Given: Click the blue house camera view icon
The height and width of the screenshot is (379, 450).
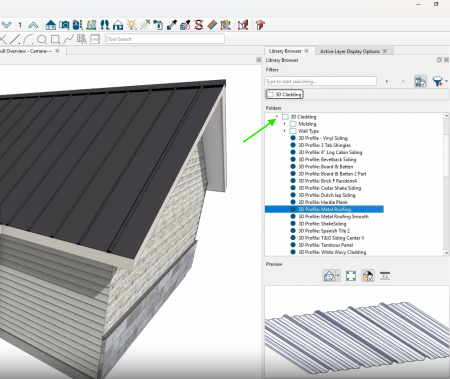Looking at the screenshot, I should [51, 25].
